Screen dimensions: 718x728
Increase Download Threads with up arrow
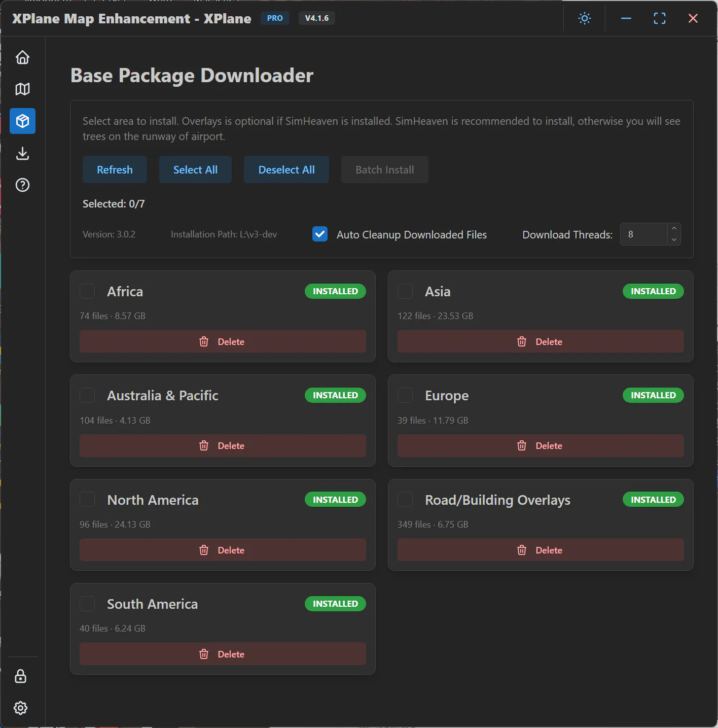point(674,229)
